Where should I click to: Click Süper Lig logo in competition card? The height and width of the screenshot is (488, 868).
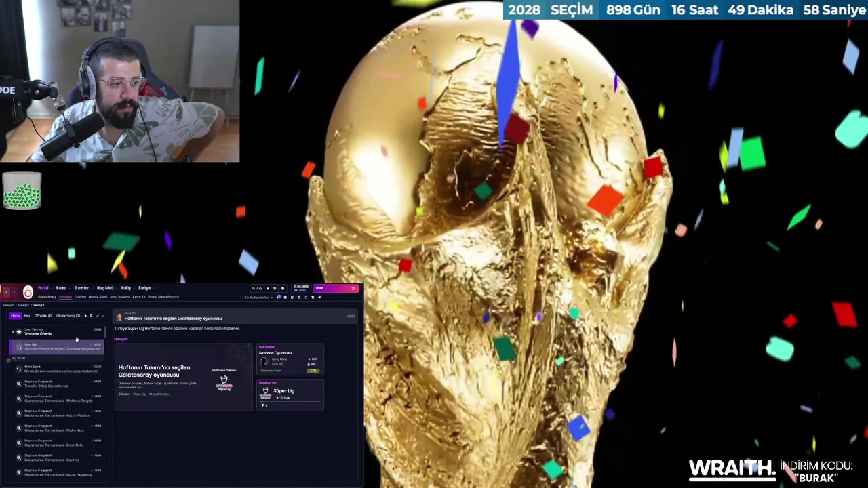265,392
